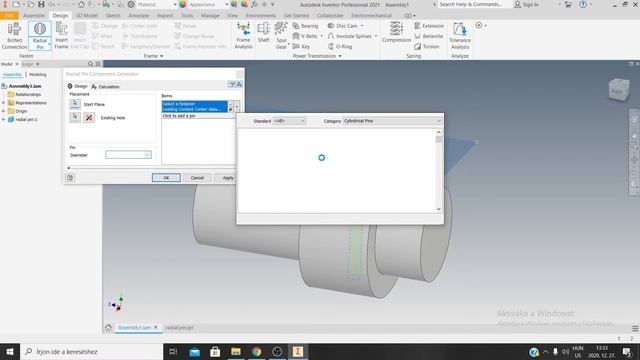Click the Start Plane selection button
This screenshot has height=360, width=640.
75,104
